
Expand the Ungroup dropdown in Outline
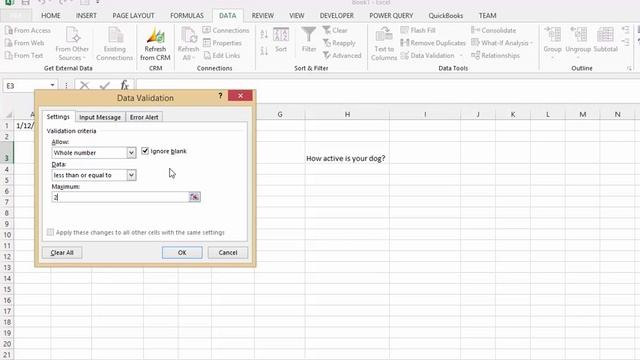click(x=578, y=58)
